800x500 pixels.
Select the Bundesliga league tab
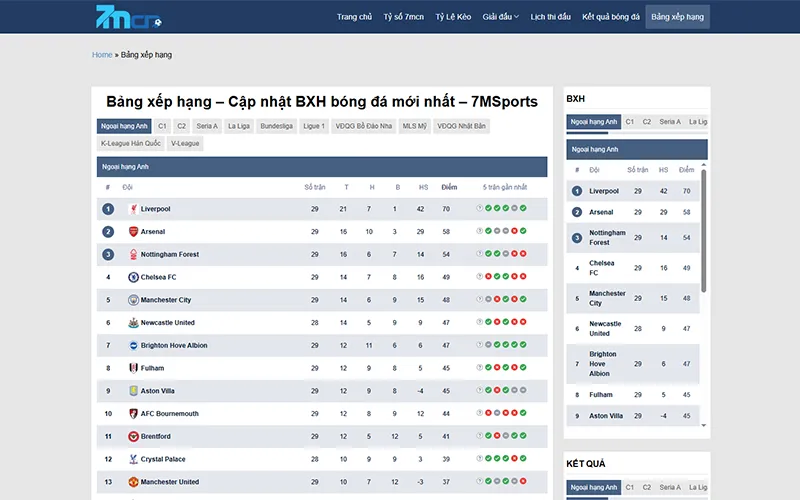point(276,126)
